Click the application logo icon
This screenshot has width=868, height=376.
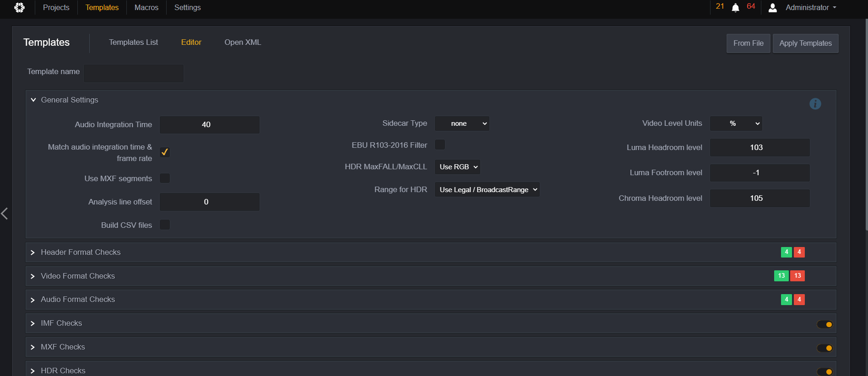tap(19, 7)
